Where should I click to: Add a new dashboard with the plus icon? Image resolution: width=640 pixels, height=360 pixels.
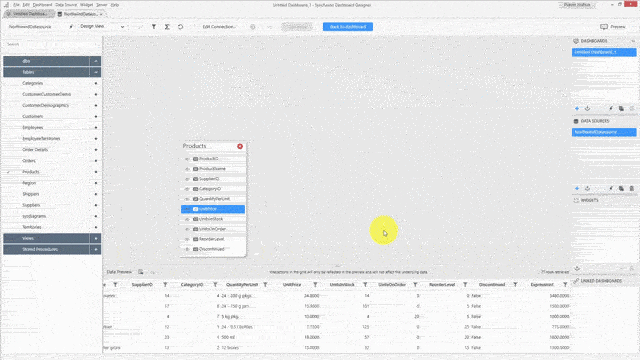pos(577,109)
